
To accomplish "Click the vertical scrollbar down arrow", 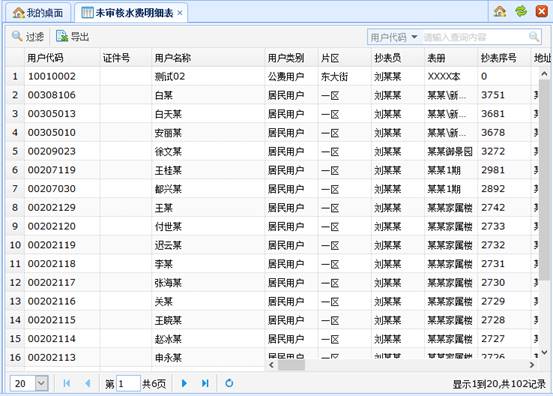I will click(544, 352).
